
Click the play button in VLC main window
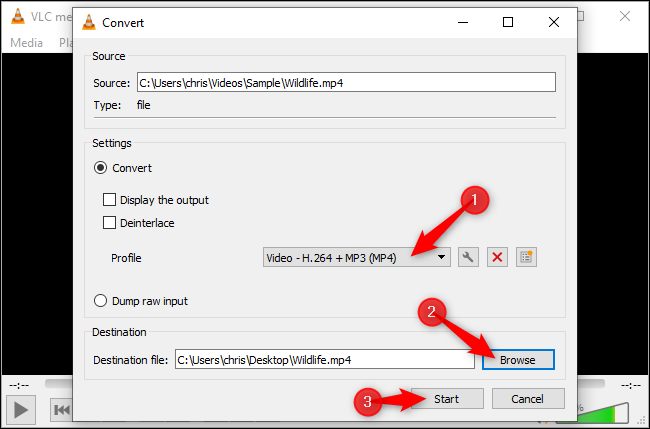(20, 410)
